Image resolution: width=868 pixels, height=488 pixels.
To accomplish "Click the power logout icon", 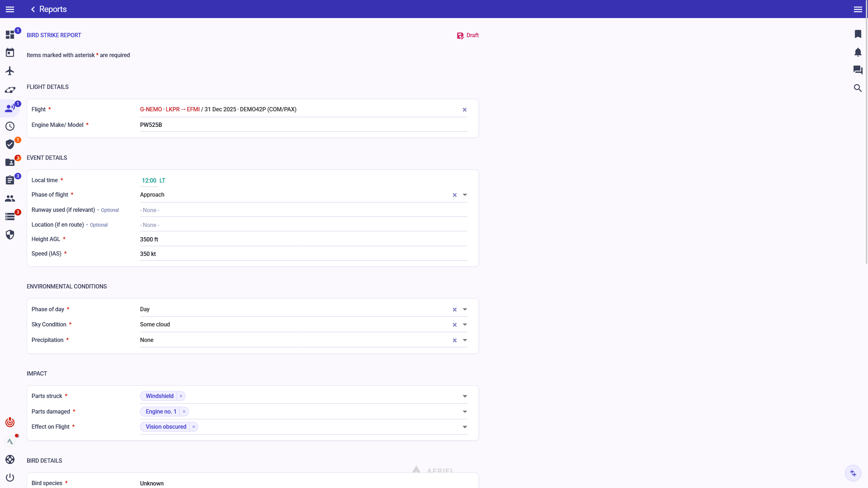I will 10,478.
